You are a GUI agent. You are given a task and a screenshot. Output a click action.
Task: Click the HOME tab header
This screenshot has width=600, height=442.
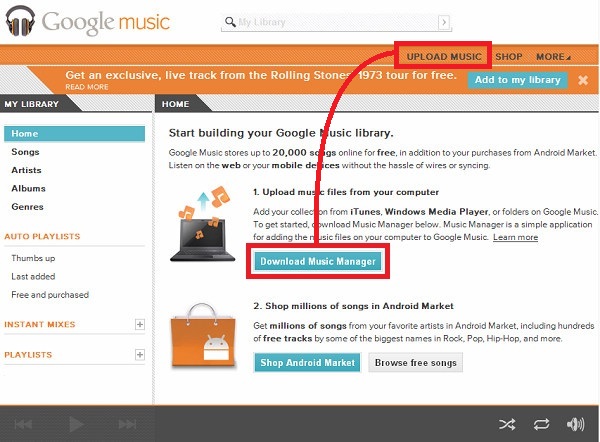pos(175,104)
